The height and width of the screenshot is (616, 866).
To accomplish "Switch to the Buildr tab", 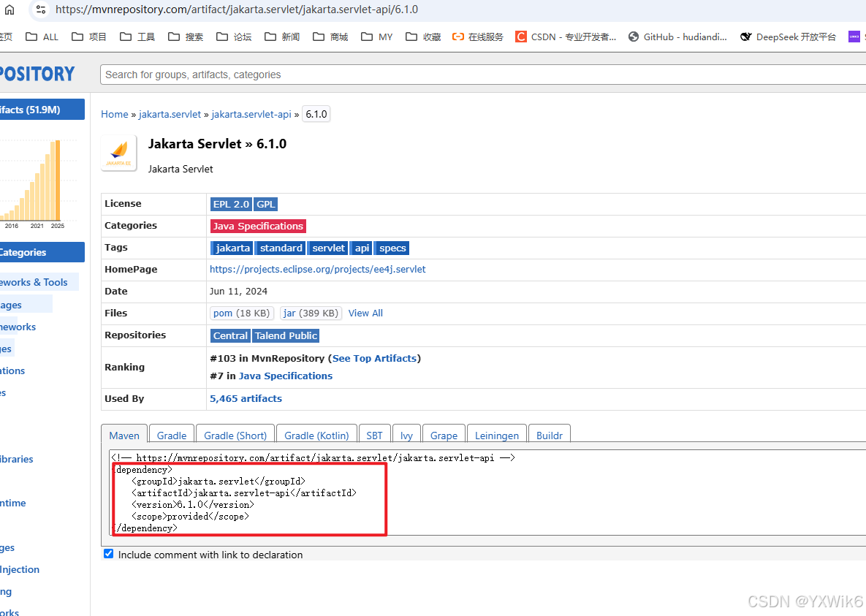I will coord(550,436).
